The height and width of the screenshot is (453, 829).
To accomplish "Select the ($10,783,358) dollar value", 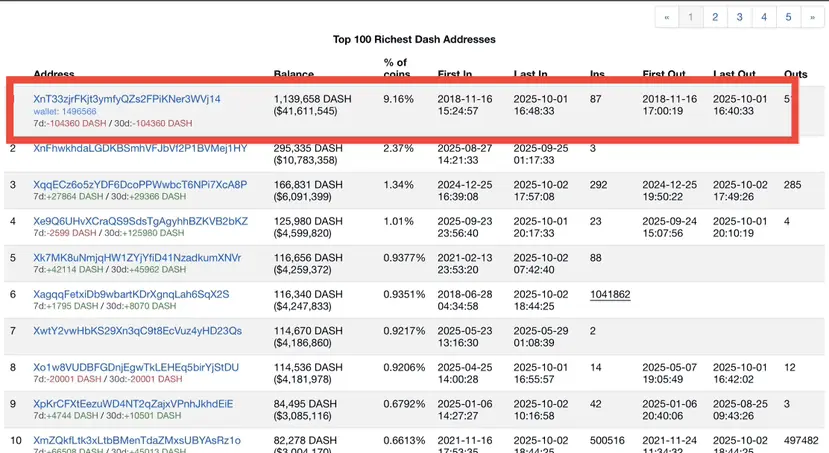I will [305, 160].
